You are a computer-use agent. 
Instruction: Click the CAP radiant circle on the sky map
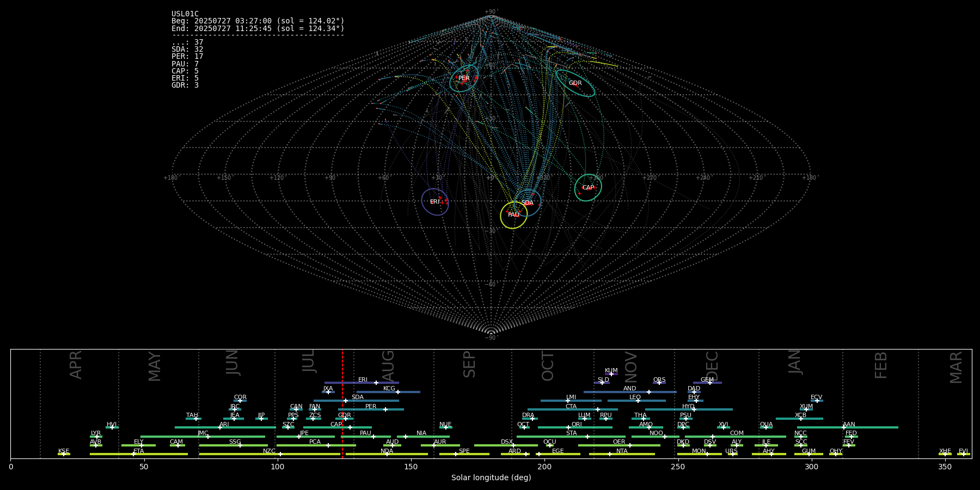588,188
